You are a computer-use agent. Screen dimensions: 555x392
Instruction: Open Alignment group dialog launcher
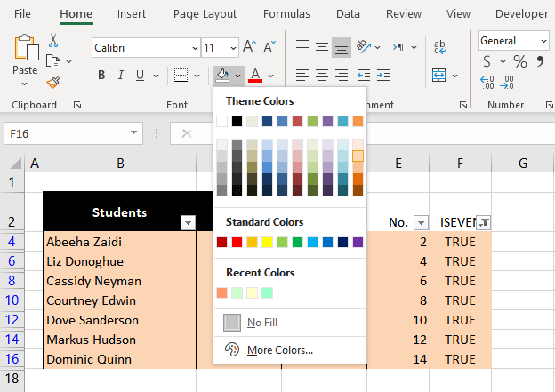click(463, 105)
